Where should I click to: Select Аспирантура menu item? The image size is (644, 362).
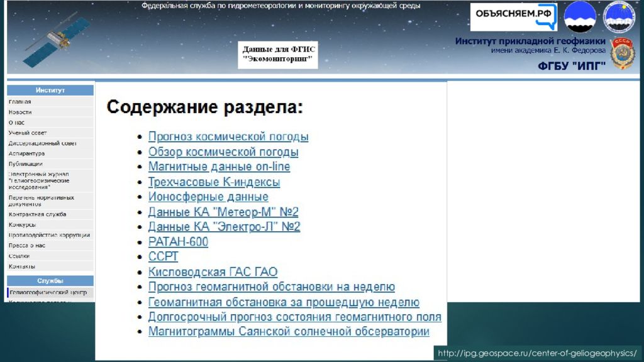pos(50,153)
